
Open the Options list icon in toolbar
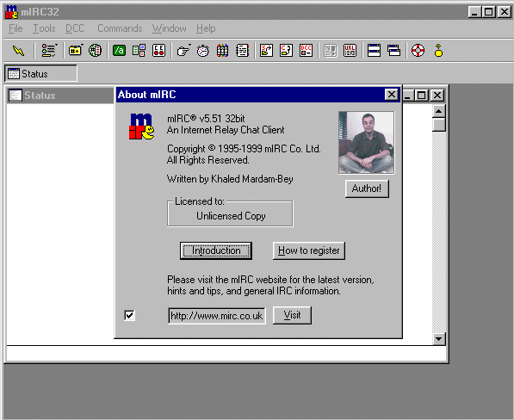pyautogui.click(x=49, y=51)
